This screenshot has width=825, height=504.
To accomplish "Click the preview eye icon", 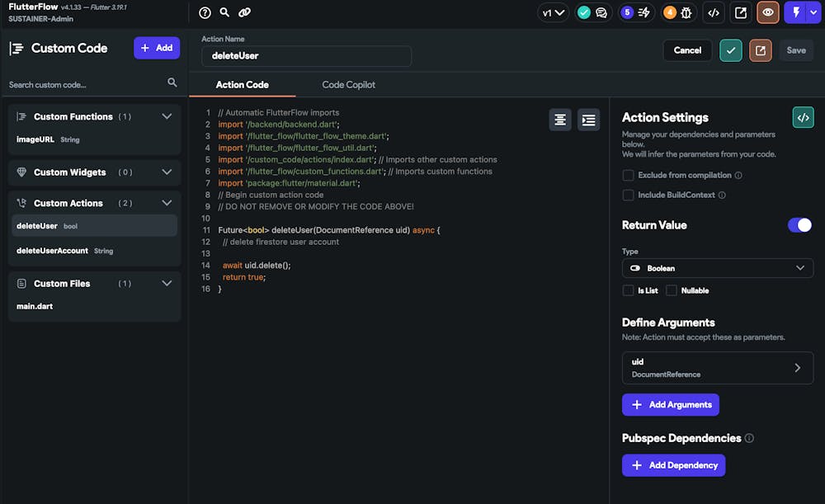I will [768, 12].
